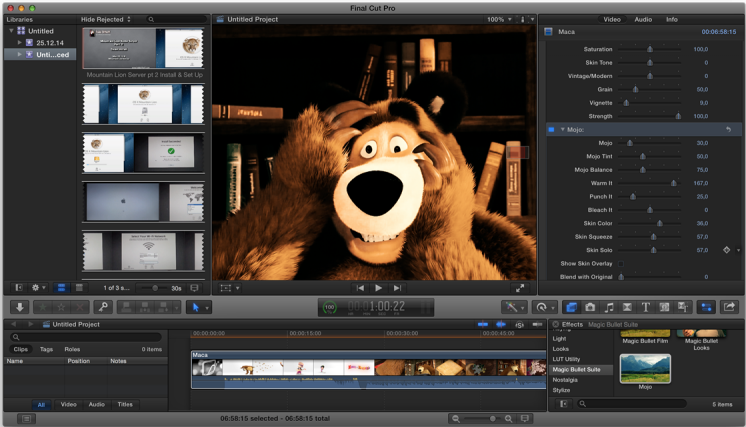
Task: Select the Nostalgia effects category
Action: tap(565, 380)
